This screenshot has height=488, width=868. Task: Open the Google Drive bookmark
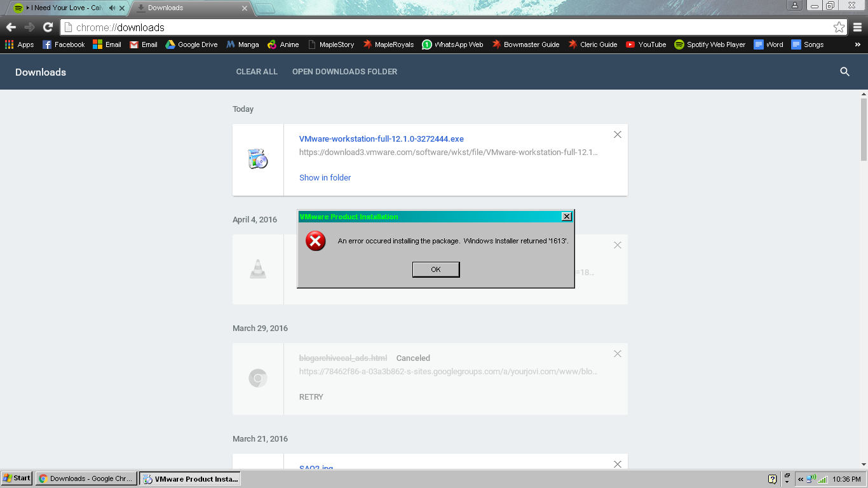coord(191,44)
